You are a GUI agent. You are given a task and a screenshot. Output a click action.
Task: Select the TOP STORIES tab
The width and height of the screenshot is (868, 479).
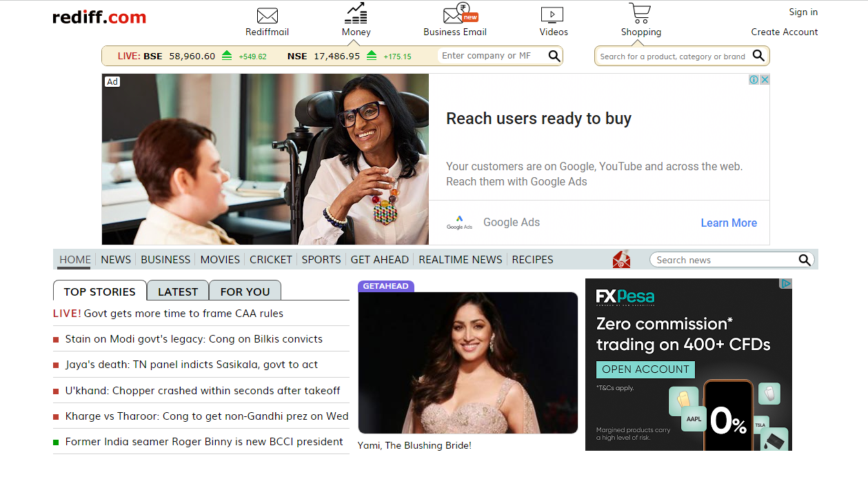click(100, 291)
